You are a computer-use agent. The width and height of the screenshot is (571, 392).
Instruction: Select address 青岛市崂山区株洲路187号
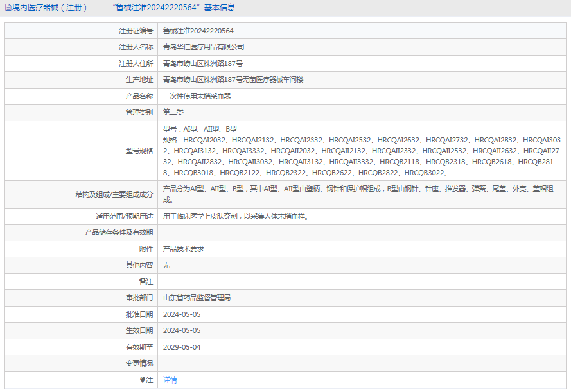point(203,64)
